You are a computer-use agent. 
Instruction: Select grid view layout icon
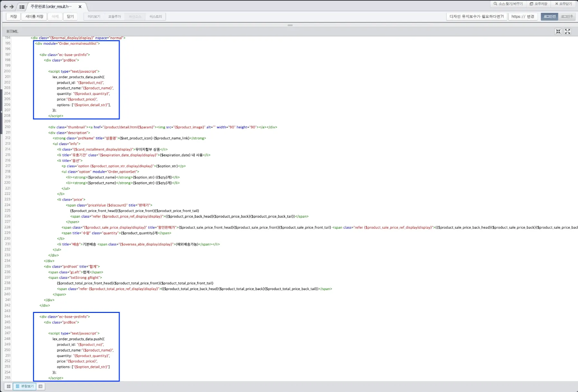click(9, 386)
